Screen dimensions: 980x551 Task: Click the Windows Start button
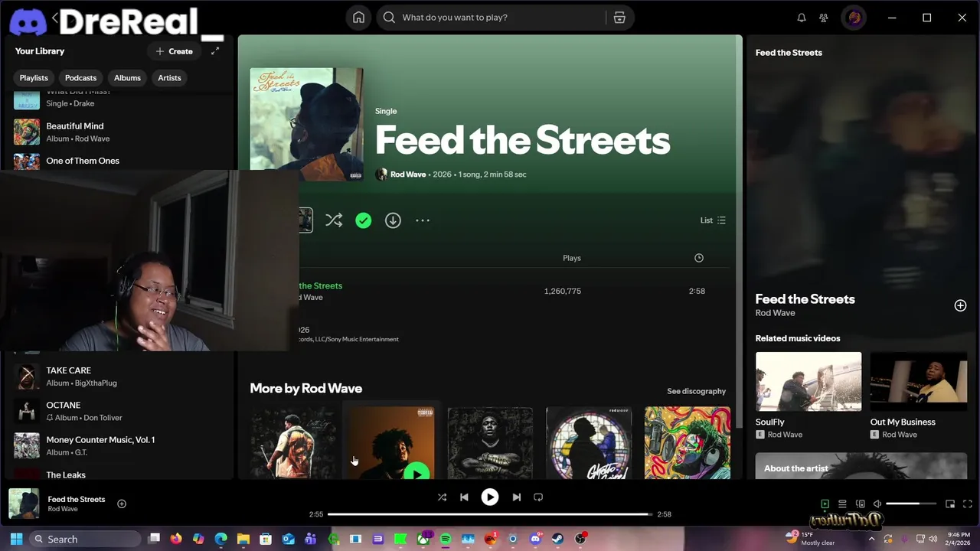tap(16, 539)
